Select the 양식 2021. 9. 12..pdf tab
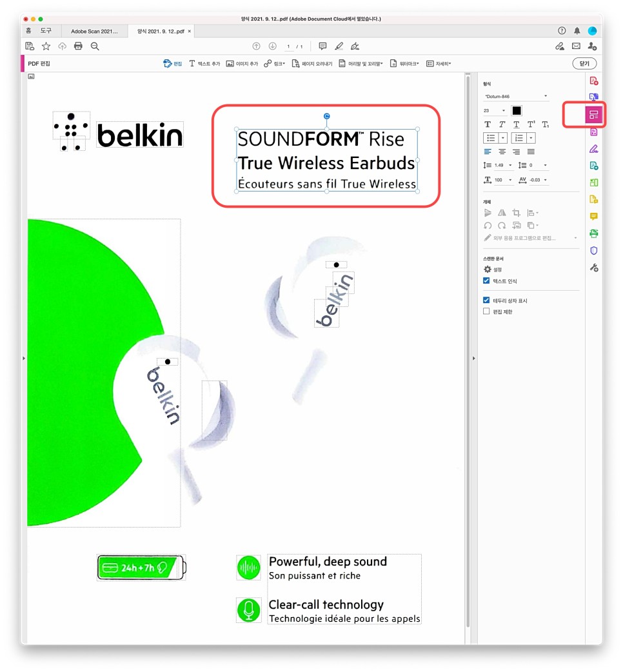This screenshot has height=672, width=623. coord(161,32)
